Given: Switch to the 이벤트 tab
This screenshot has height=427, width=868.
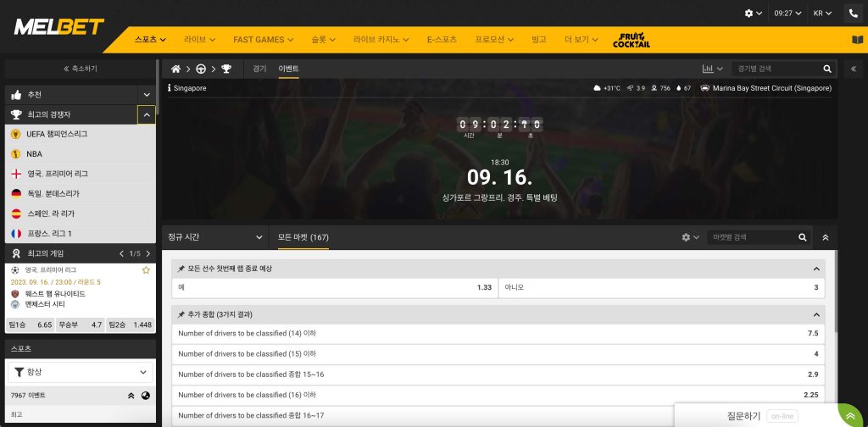Looking at the screenshot, I should (288, 69).
